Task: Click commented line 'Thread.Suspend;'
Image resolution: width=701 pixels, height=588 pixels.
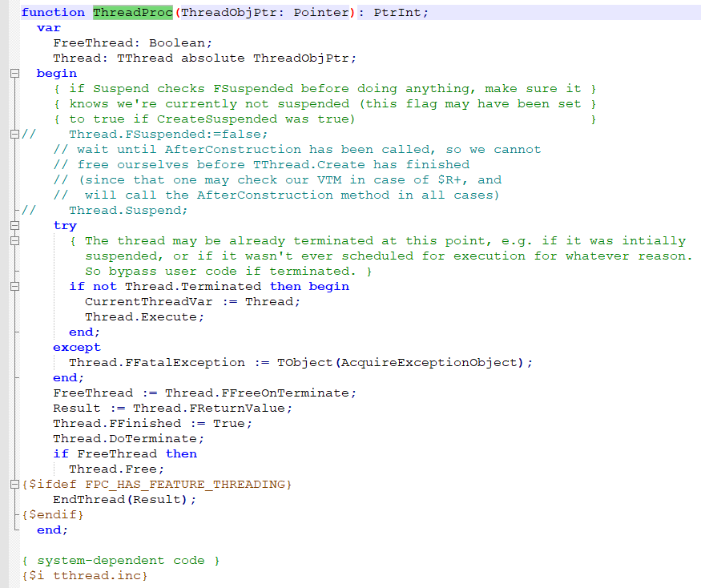Action: 128,210
